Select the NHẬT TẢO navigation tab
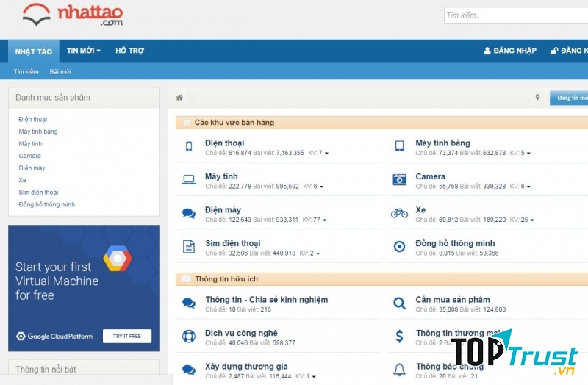Image resolution: width=588 pixels, height=385 pixels. point(34,51)
